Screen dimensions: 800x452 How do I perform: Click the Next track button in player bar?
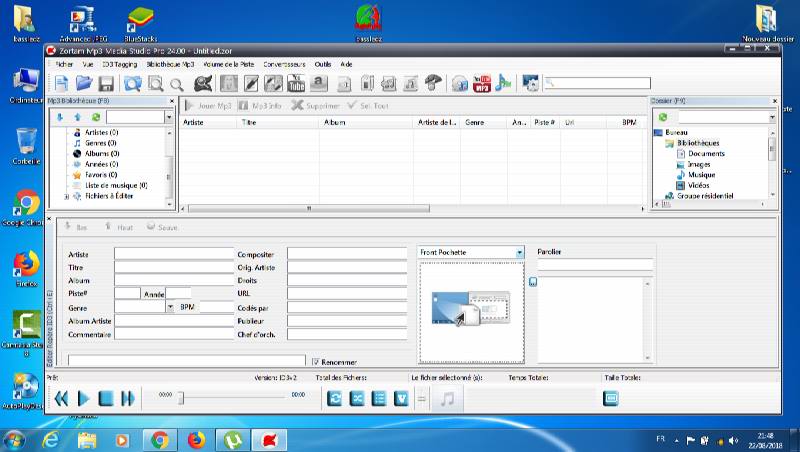[x=128, y=398]
